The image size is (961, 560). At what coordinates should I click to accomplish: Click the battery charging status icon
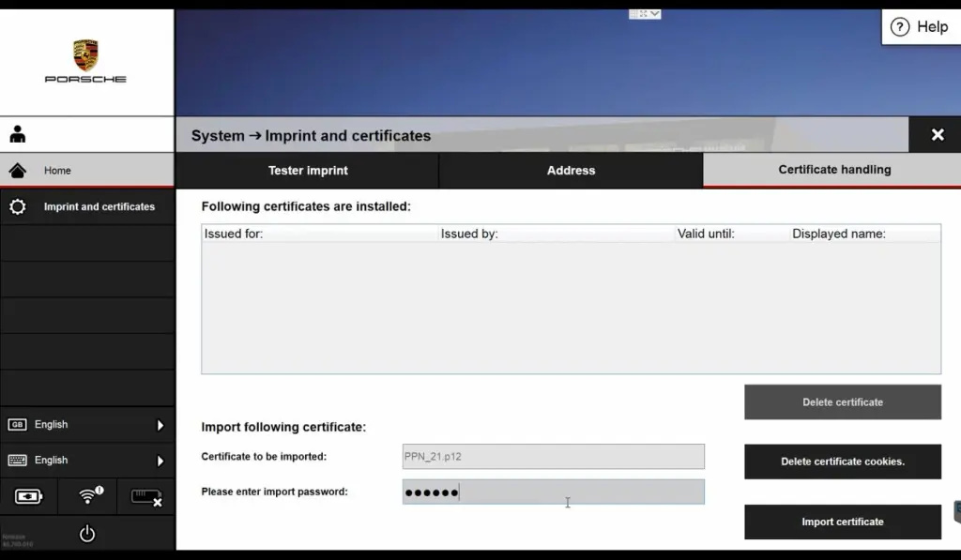(29, 496)
